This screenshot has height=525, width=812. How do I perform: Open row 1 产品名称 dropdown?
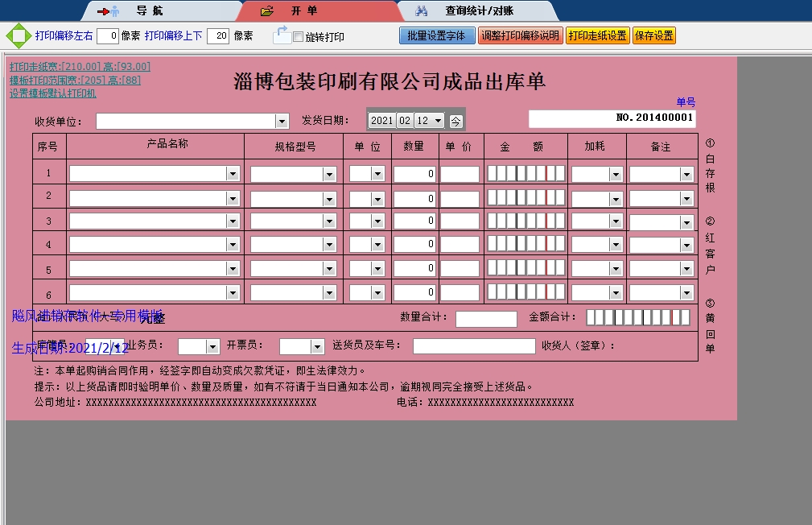(233, 174)
